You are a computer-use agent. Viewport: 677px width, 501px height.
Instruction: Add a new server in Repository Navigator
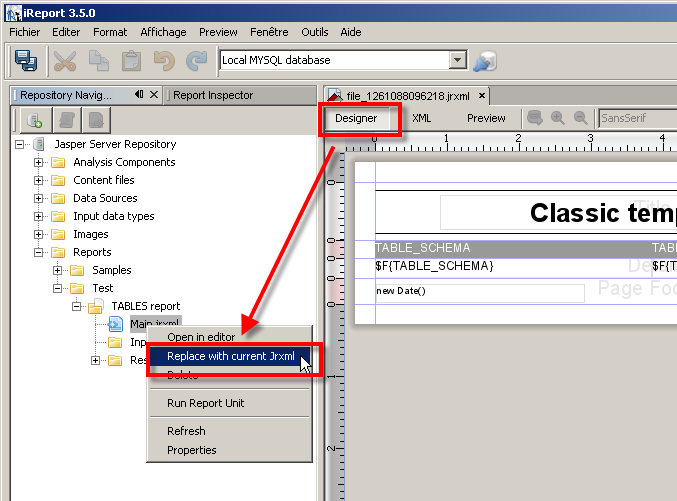(34, 120)
